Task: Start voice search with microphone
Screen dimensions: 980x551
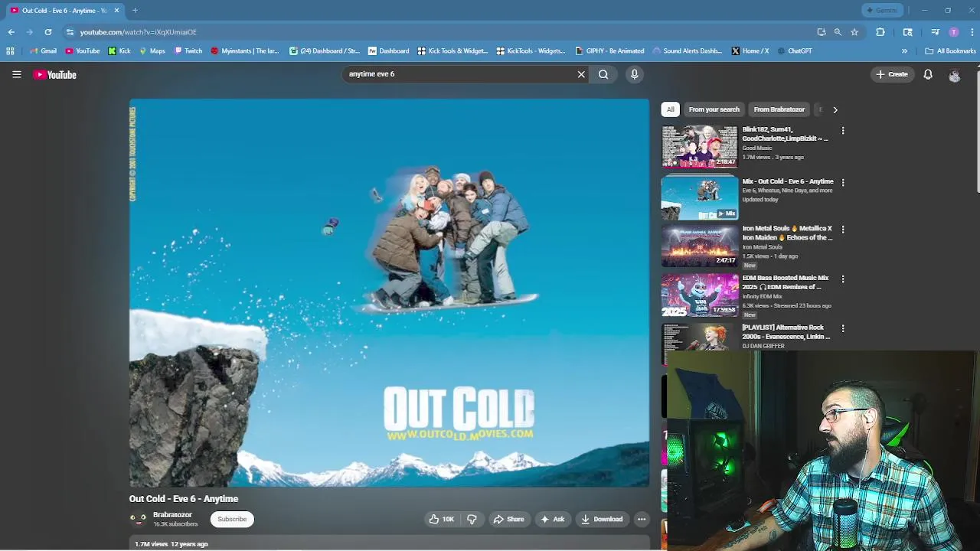Action: click(634, 74)
